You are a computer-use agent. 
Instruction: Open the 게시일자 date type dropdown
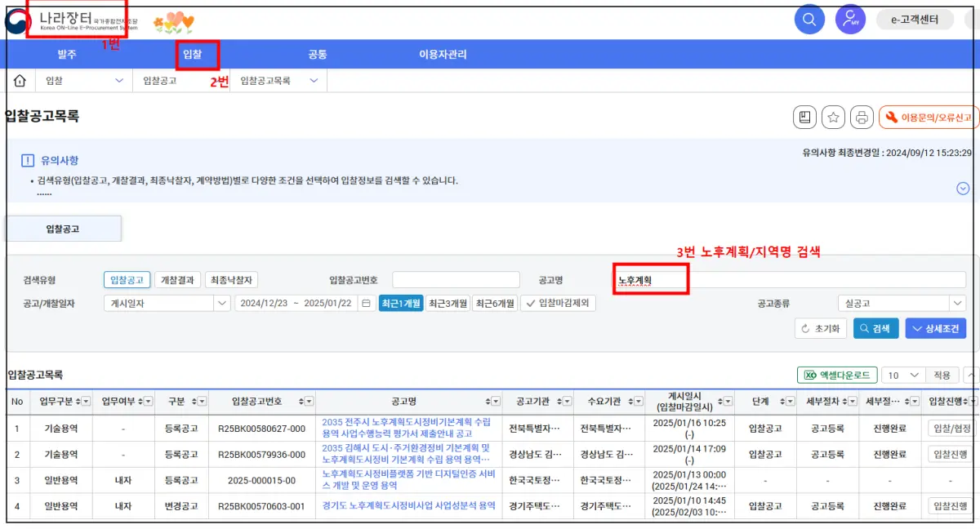click(167, 303)
